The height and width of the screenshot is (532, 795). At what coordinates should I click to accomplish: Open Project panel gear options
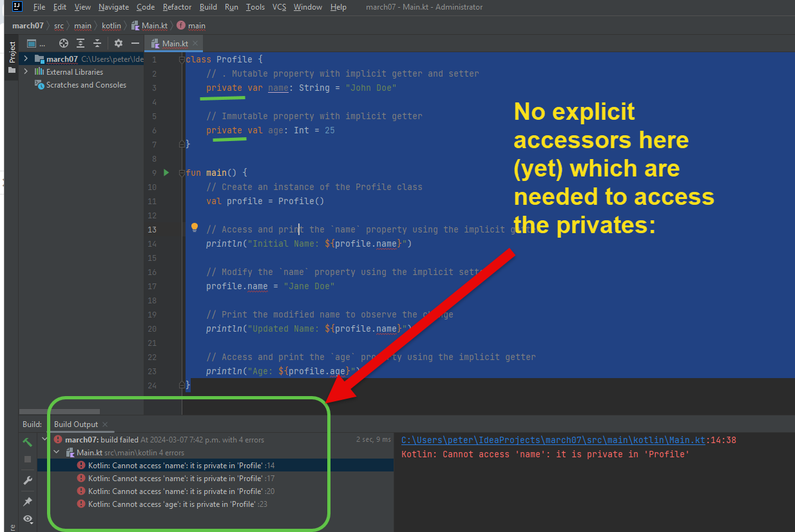[119, 43]
